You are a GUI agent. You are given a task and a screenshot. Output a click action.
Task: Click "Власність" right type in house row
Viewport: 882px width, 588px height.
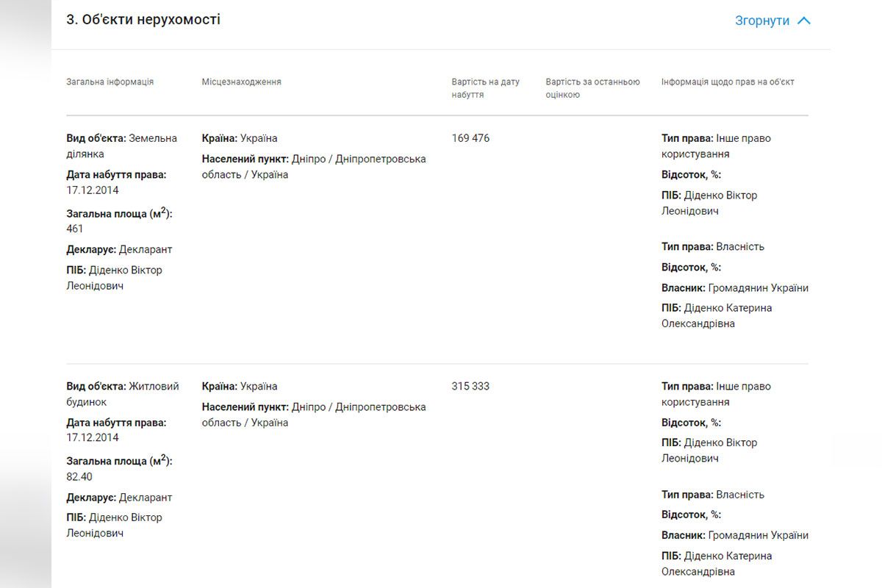pos(740,495)
